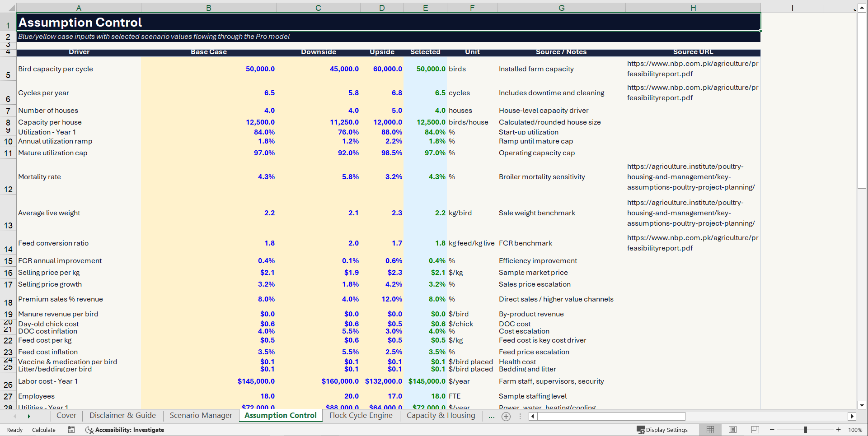Image resolution: width=868 pixels, height=436 pixels.
Task: Select the Assumption Control sheet tab
Action: 281,416
